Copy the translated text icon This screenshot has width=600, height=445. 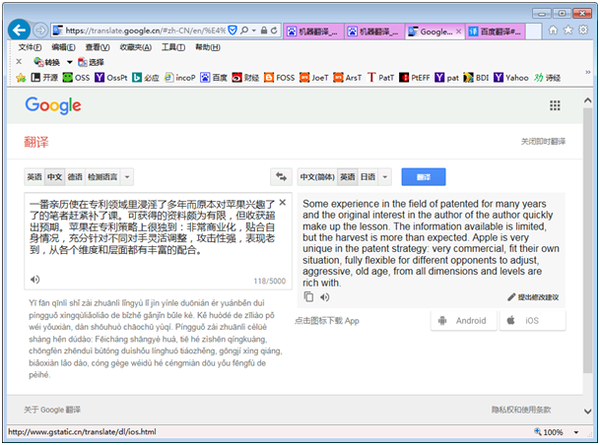click(308, 297)
